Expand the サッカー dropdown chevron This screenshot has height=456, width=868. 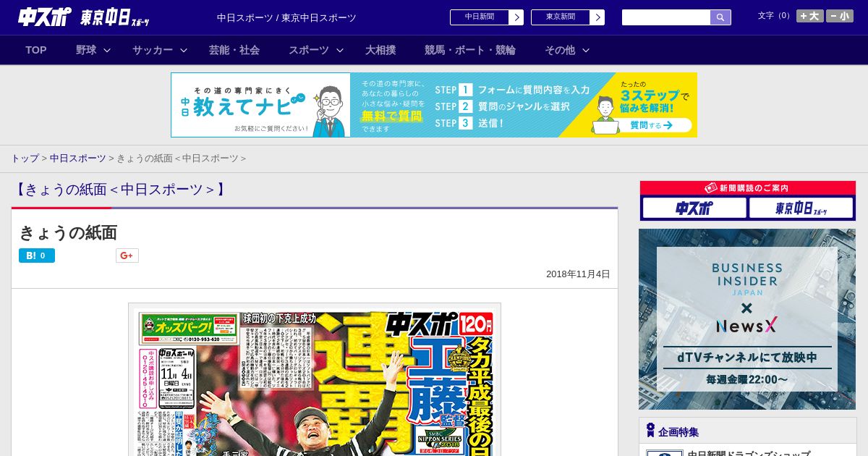coord(184,50)
